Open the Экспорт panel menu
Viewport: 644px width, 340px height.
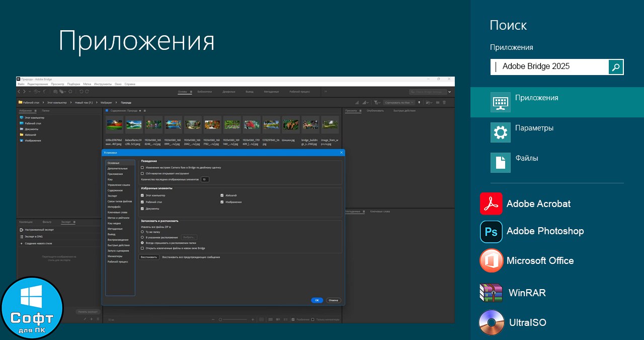(74, 222)
